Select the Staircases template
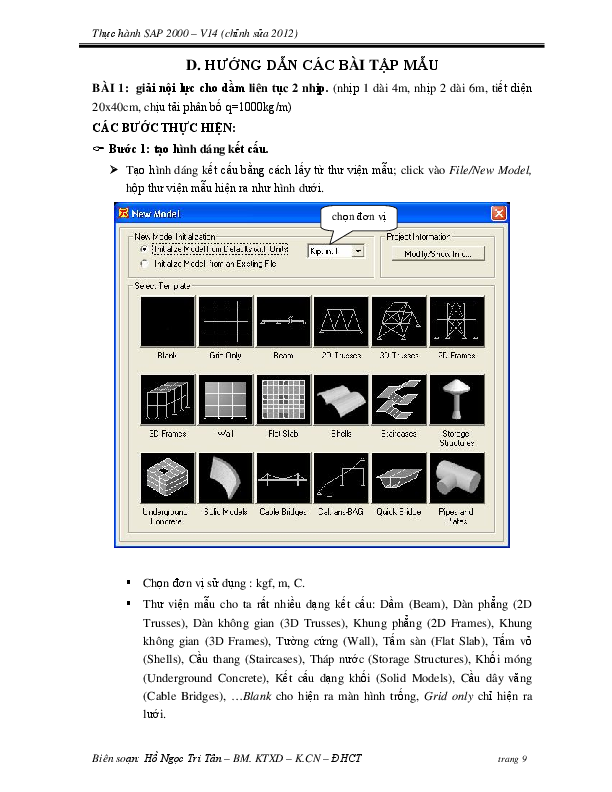The height and width of the screenshot is (792, 612). (x=400, y=402)
